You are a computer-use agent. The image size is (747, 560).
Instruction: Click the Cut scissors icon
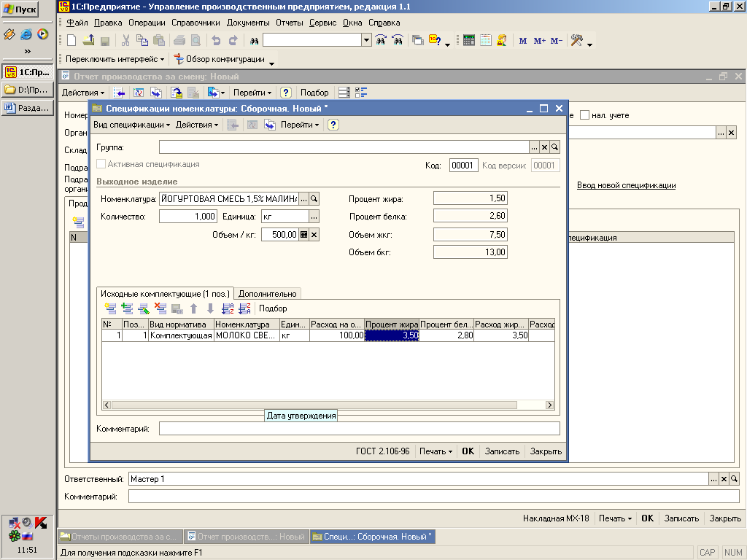(125, 41)
